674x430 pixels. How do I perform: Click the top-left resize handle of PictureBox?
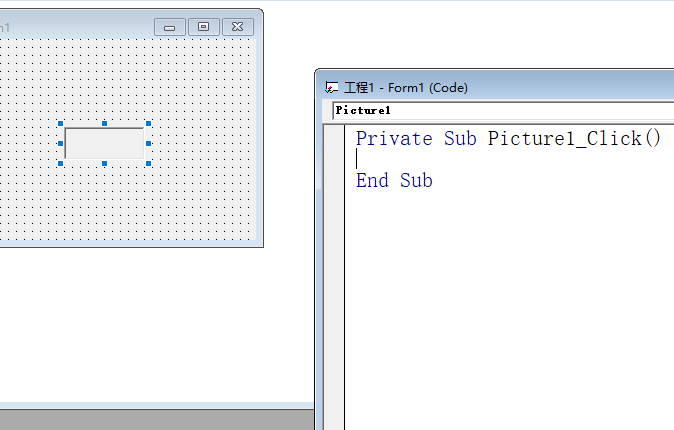coord(61,124)
